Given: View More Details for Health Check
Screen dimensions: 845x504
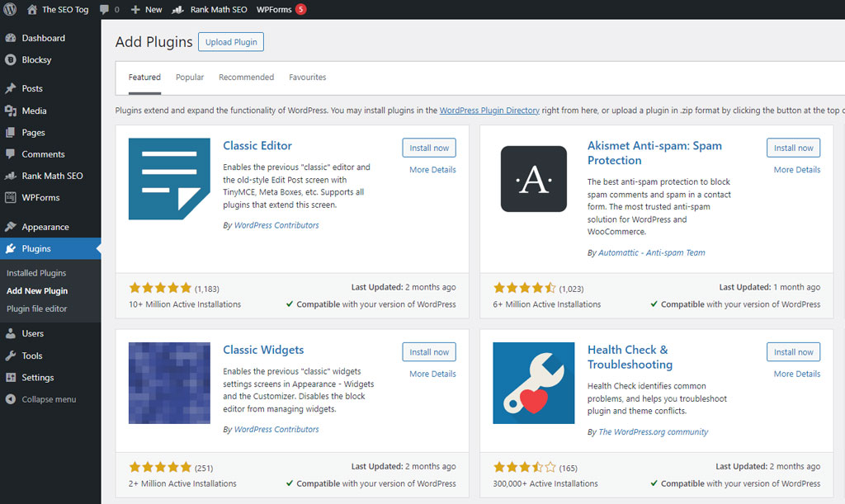Looking at the screenshot, I should pyautogui.click(x=797, y=374).
